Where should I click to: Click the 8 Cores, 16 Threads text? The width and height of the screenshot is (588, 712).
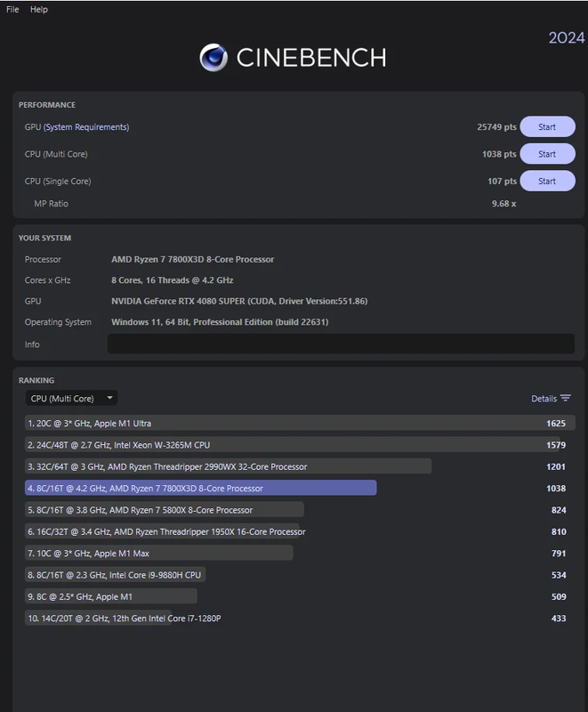pyautogui.click(x=172, y=280)
